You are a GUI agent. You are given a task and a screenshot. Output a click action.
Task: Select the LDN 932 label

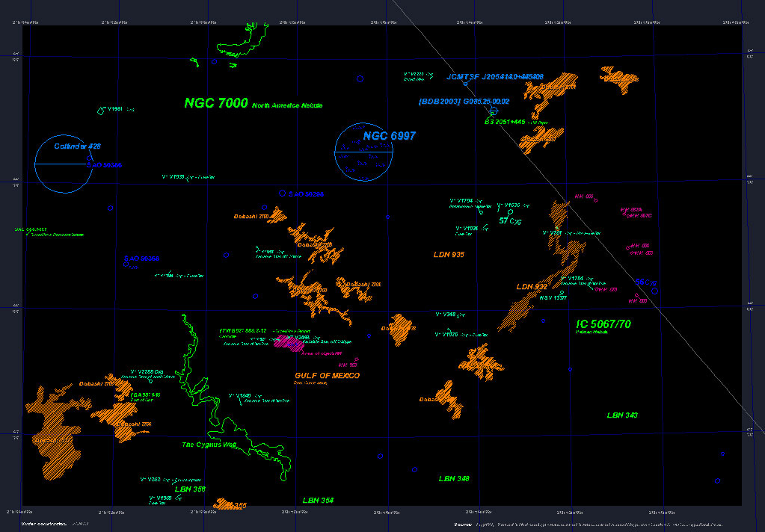coord(532,287)
